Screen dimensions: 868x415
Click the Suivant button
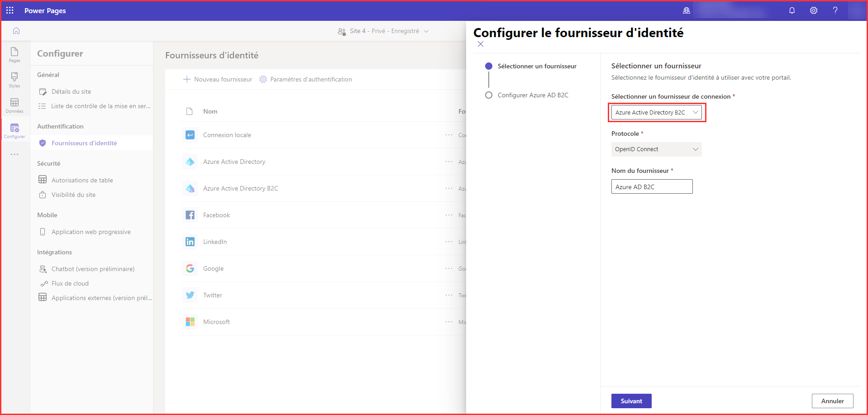click(631, 401)
